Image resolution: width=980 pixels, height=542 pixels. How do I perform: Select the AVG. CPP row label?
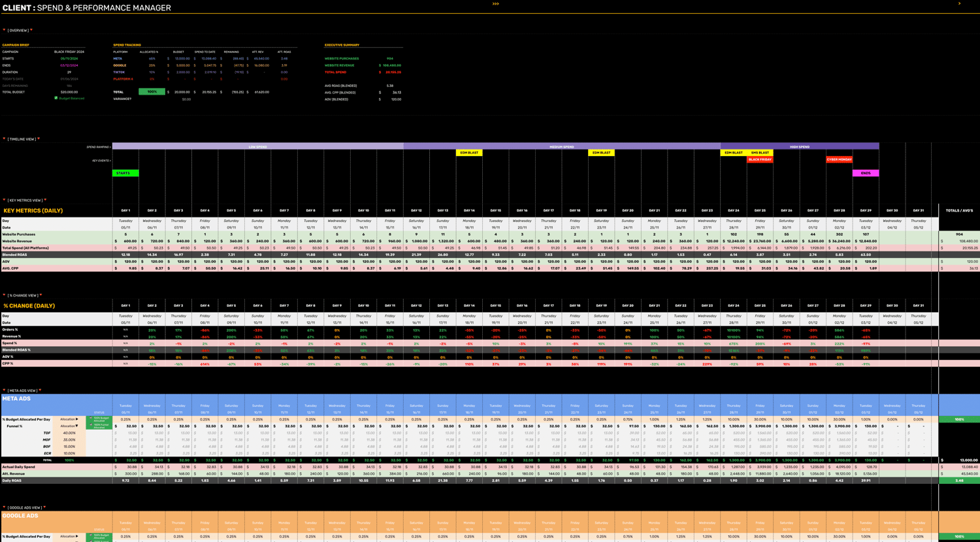(x=10, y=268)
